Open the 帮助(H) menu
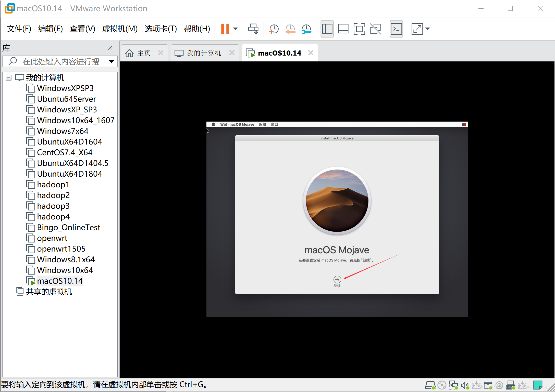Image resolution: width=555 pixels, height=392 pixels. pos(197,29)
